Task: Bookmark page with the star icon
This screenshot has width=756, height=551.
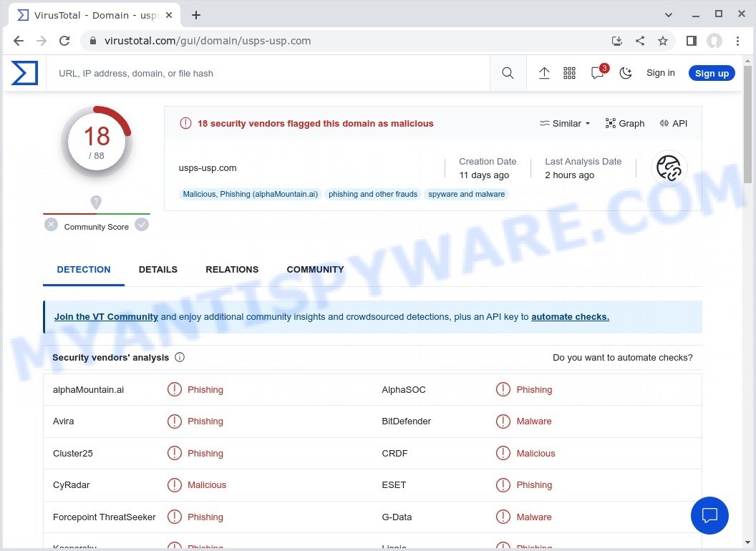Action: 663,41
